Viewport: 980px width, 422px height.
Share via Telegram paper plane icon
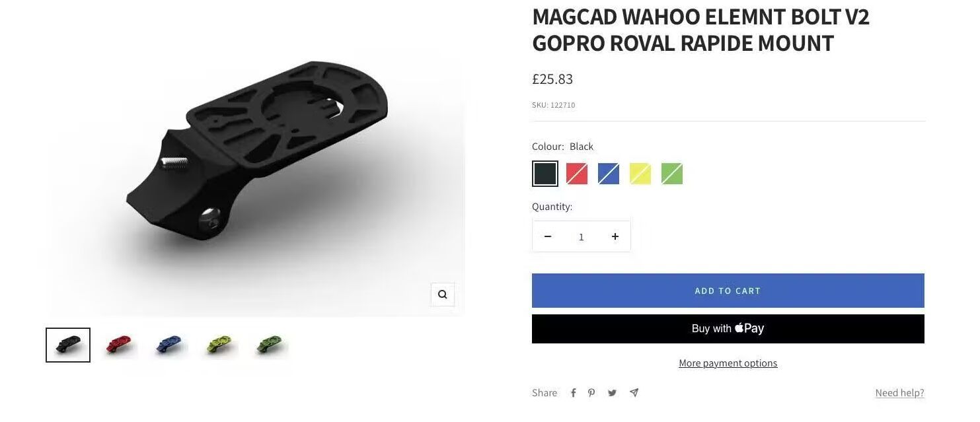point(634,393)
